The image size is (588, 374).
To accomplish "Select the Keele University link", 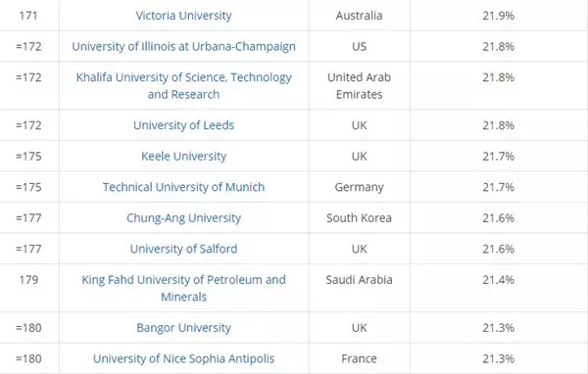I will (183, 157).
